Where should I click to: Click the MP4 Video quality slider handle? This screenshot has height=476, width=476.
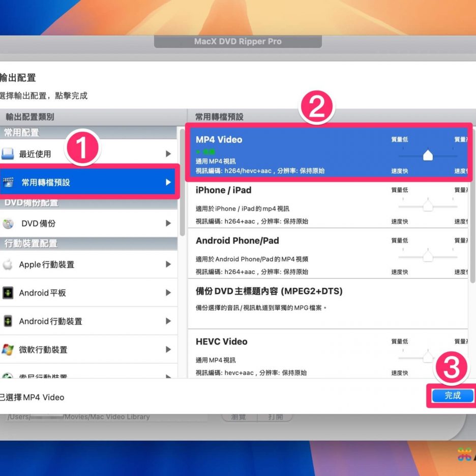[x=428, y=155]
